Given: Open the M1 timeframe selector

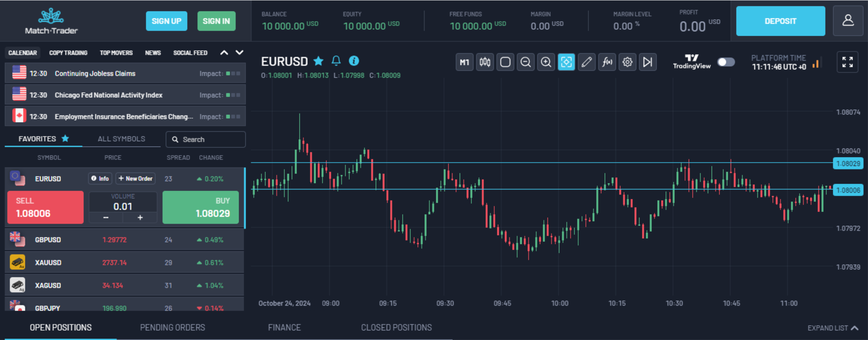Looking at the screenshot, I should pyautogui.click(x=464, y=62).
